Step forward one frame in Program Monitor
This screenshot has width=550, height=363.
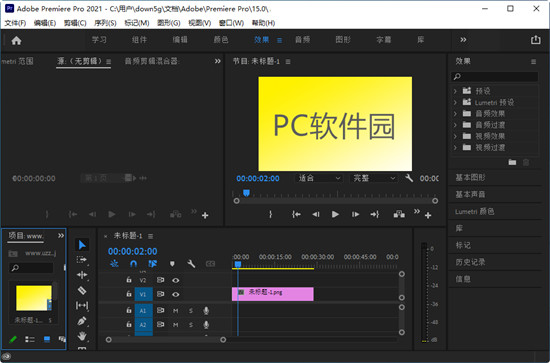point(355,214)
